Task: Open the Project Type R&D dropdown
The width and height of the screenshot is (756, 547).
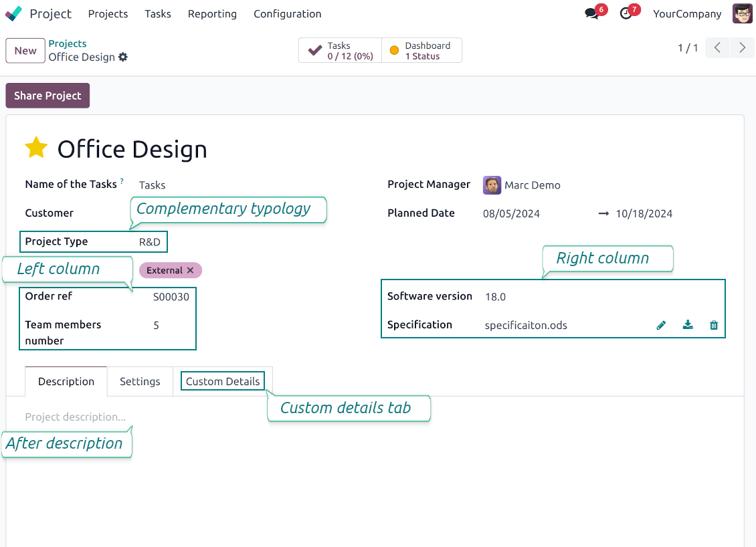Action: click(x=150, y=242)
